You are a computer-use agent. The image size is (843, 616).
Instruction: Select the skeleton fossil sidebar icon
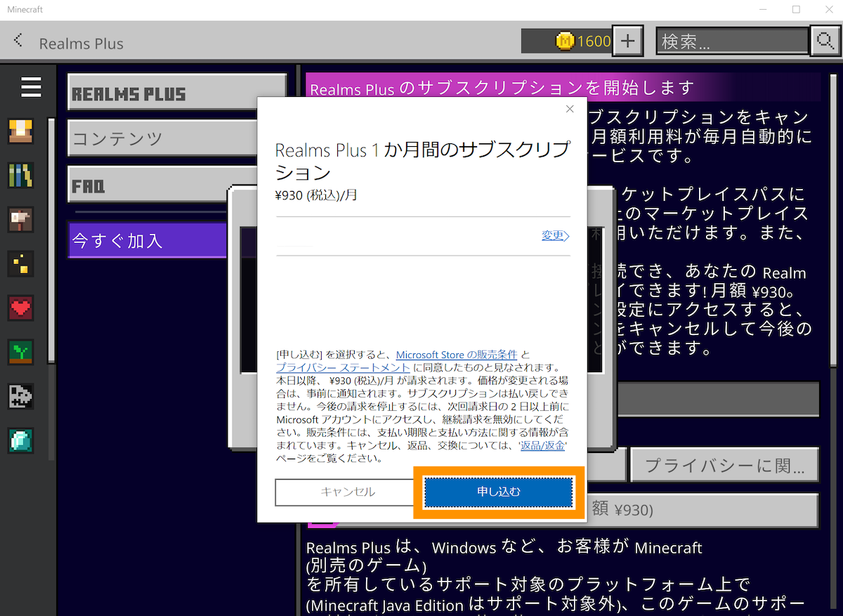[20, 396]
